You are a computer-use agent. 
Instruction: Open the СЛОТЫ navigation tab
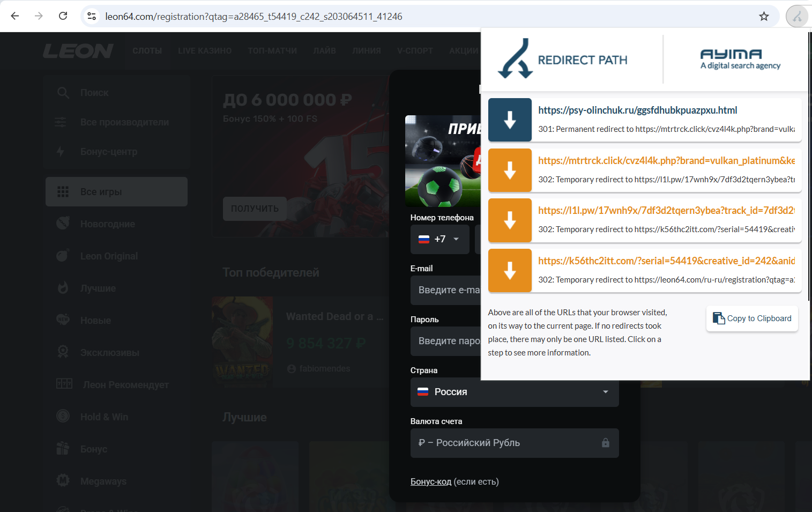(x=147, y=51)
